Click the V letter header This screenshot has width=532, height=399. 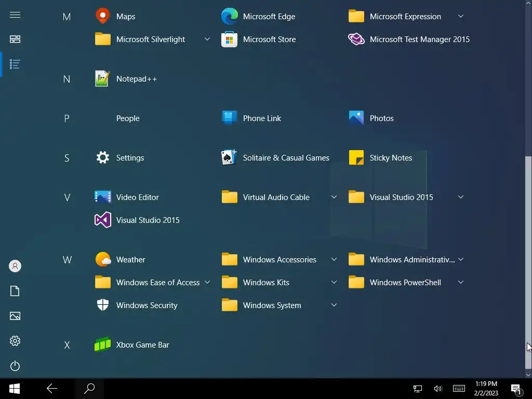pyautogui.click(x=67, y=197)
